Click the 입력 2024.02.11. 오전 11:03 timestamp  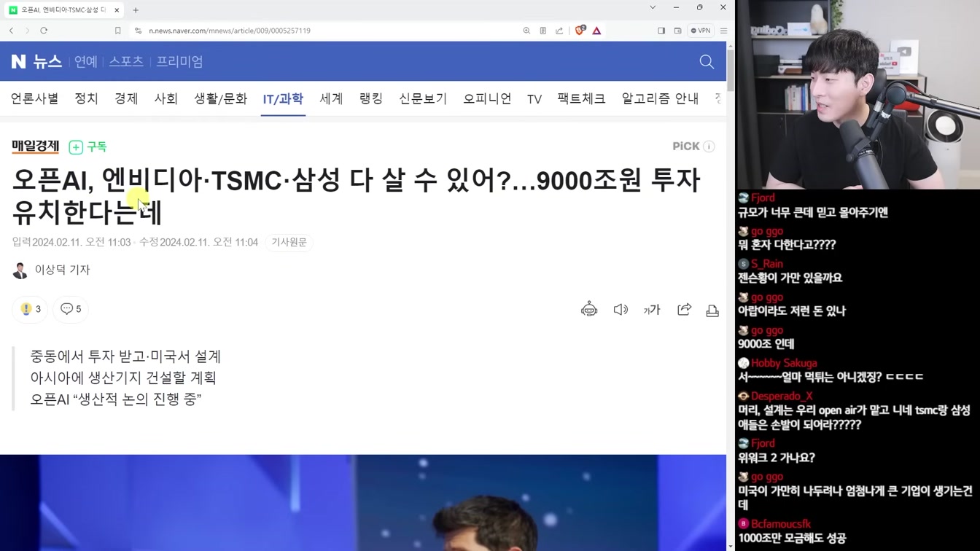(71, 242)
